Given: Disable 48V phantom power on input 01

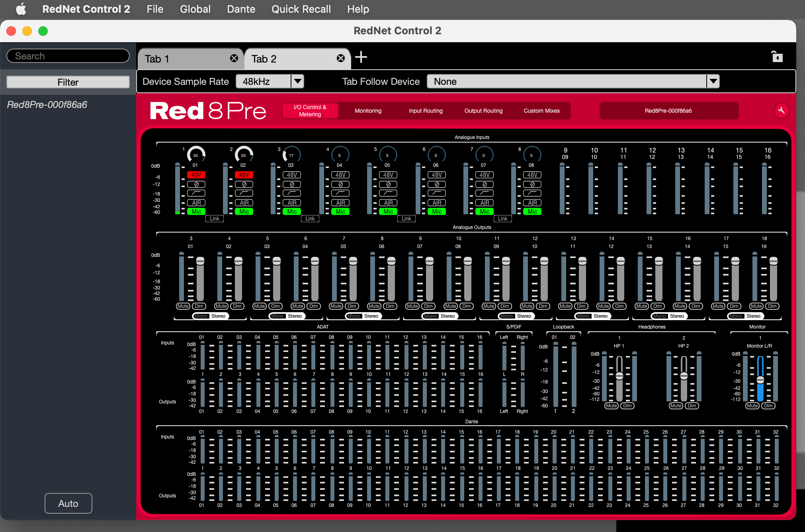Looking at the screenshot, I should coord(196,175).
